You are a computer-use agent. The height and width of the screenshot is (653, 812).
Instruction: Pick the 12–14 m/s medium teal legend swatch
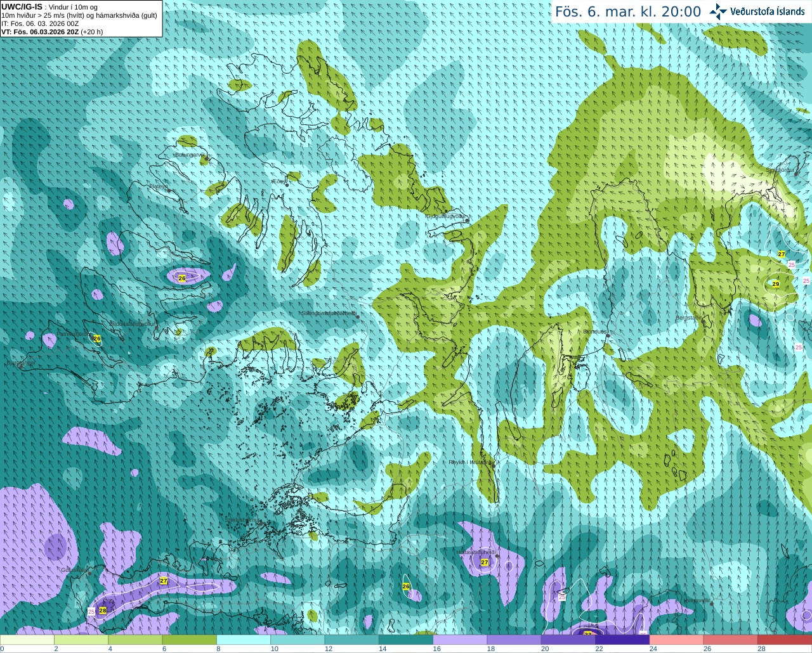click(352, 640)
